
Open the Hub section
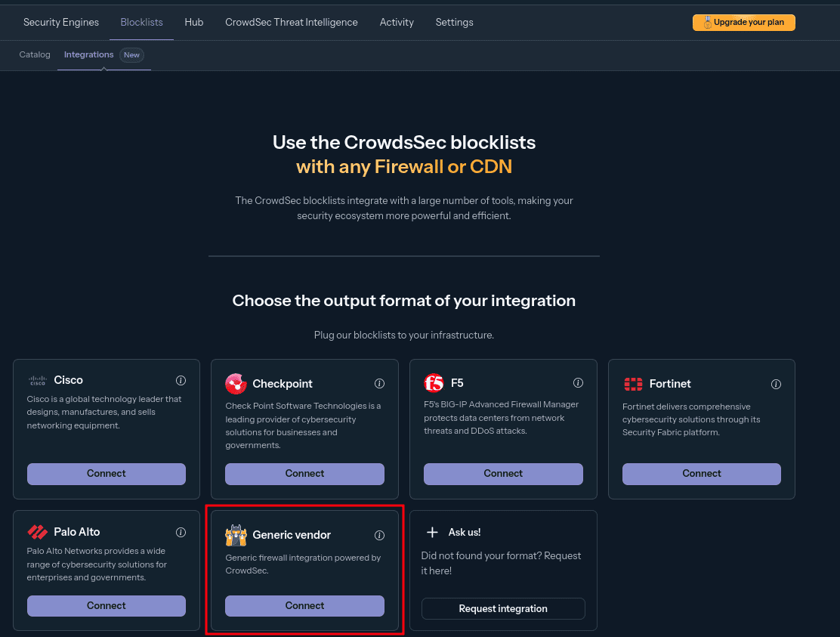[193, 22]
